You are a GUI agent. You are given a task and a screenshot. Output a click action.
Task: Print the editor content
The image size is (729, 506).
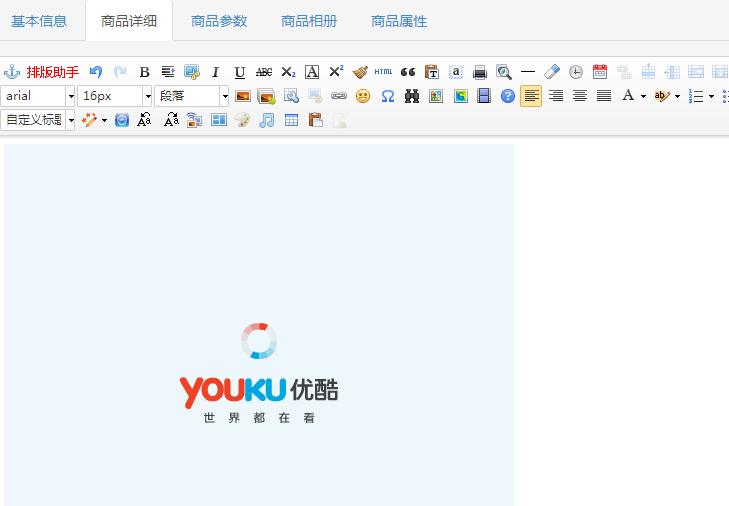coord(480,72)
